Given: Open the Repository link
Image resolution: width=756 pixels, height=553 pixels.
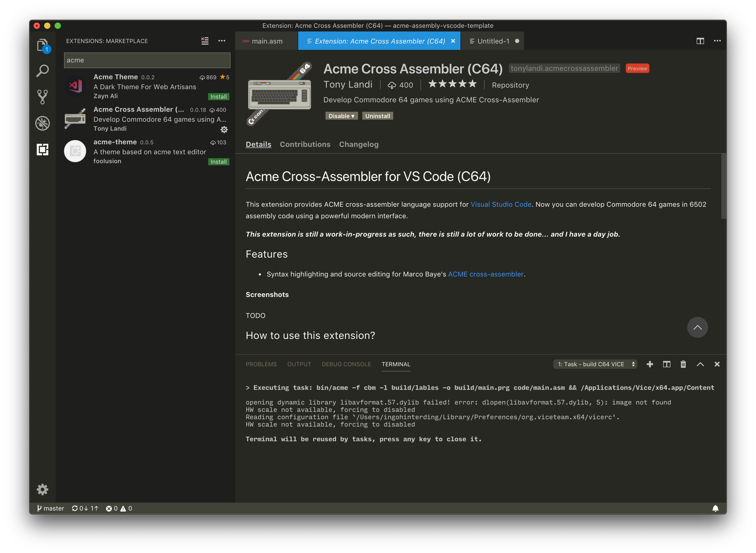Looking at the screenshot, I should pos(511,85).
